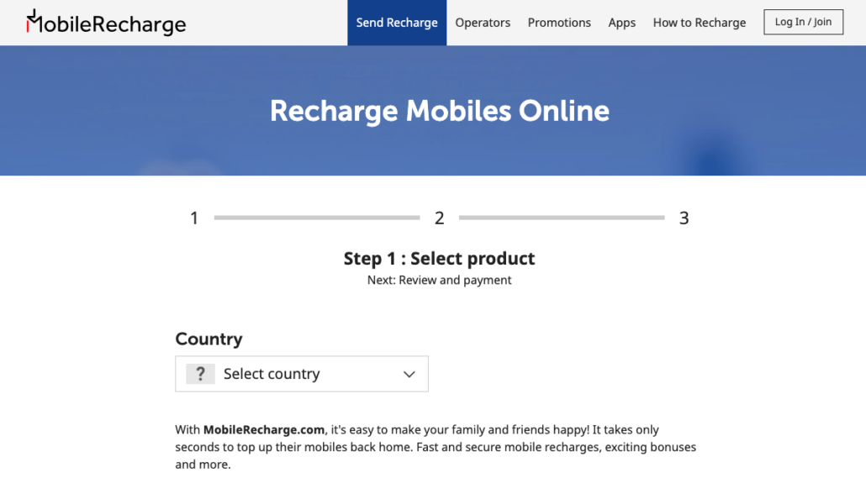Click Next: Review and payment text
866x504 pixels.
click(439, 280)
